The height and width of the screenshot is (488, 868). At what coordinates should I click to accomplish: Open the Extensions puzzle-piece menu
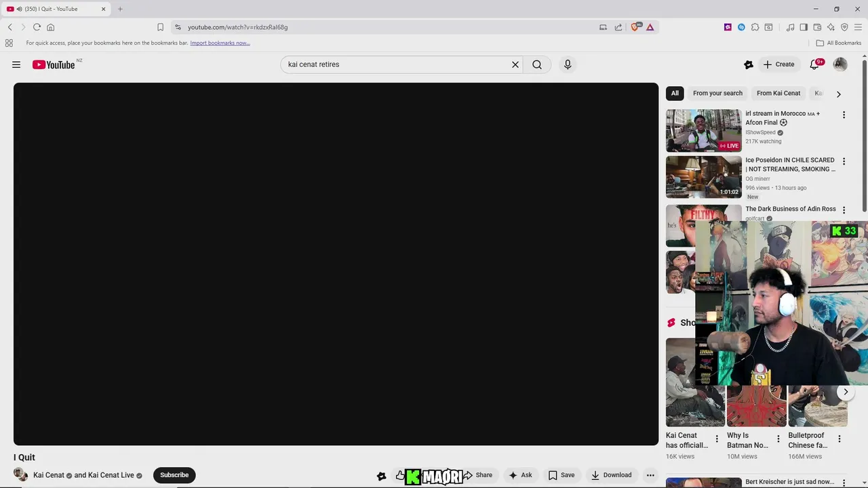(755, 27)
